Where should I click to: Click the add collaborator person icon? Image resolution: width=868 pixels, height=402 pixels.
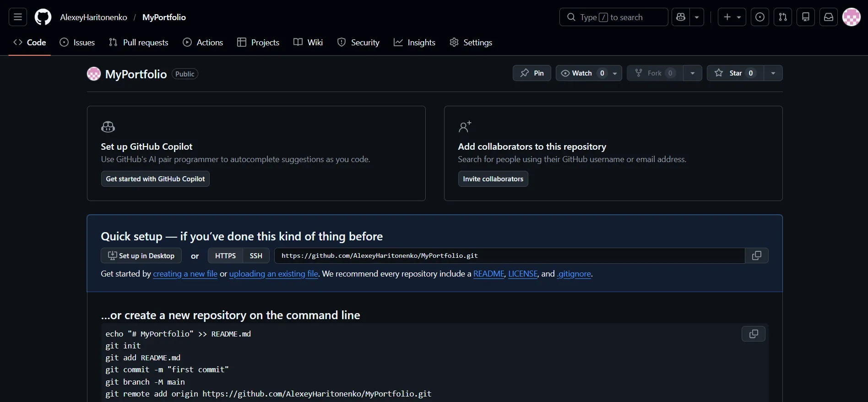465,127
